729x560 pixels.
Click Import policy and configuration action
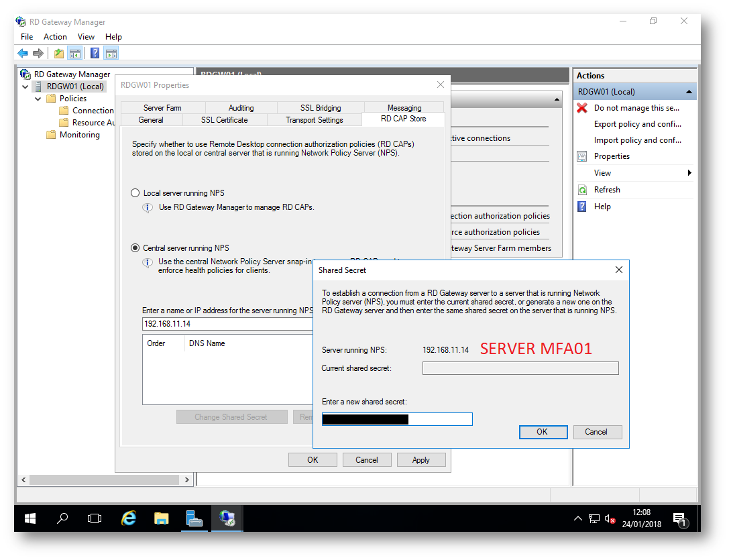(637, 140)
